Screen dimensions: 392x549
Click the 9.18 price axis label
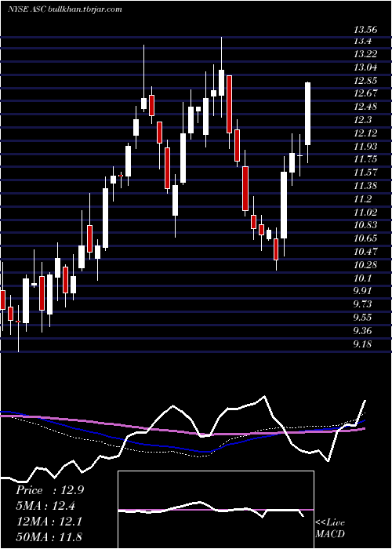(x=363, y=344)
